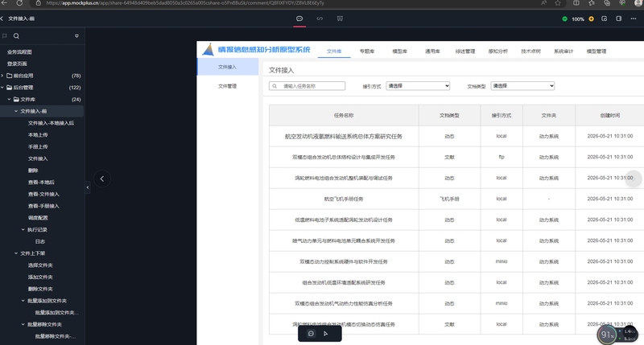
Task: Open the 日志 page in tree
Action: pyautogui.click(x=39, y=241)
